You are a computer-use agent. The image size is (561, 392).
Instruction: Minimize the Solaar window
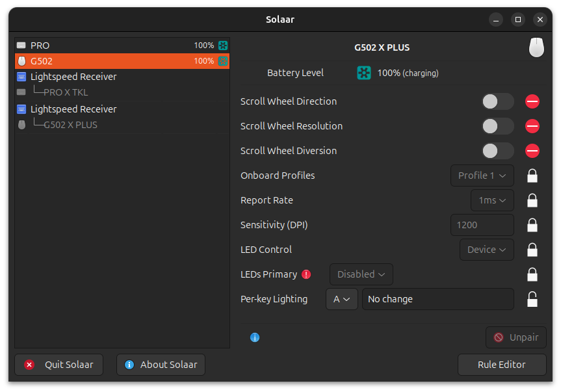pos(496,20)
